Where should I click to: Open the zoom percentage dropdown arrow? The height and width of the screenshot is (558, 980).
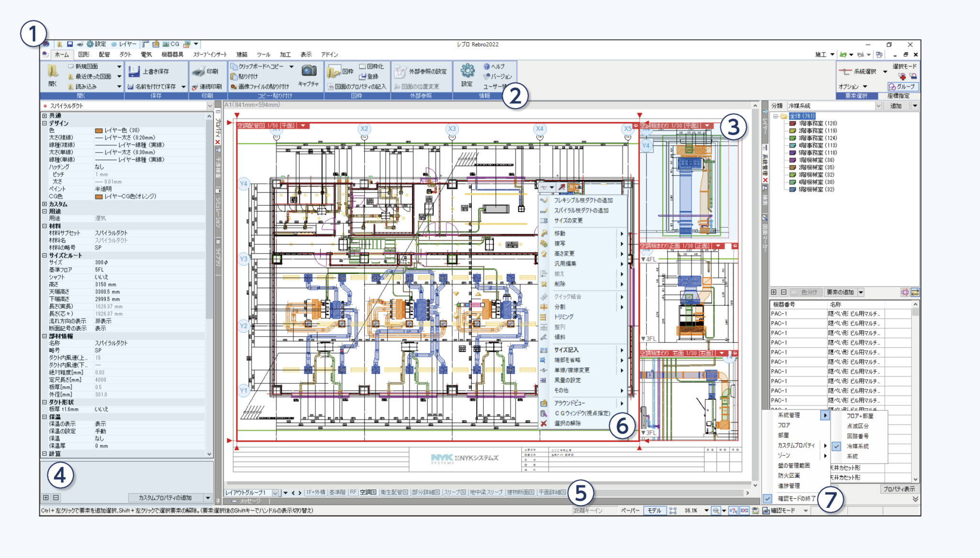coord(706,511)
